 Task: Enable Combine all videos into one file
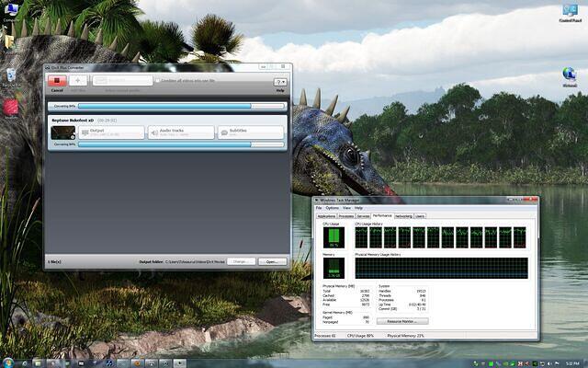point(158,80)
